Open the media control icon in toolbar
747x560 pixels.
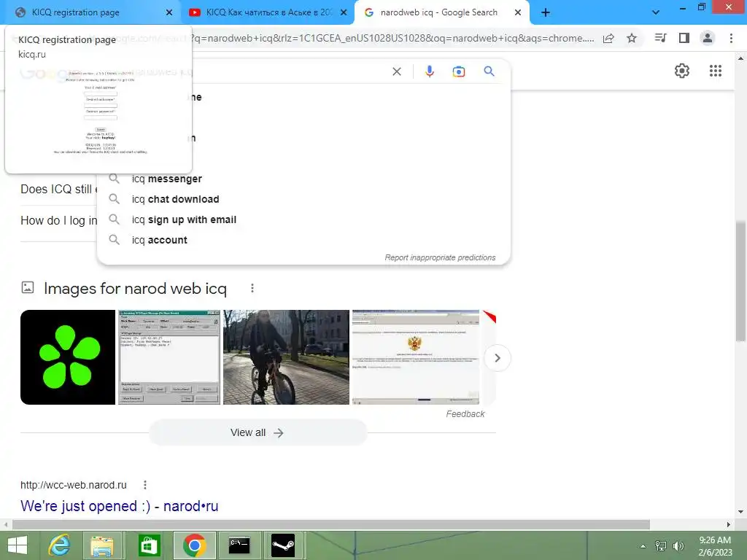660,38
